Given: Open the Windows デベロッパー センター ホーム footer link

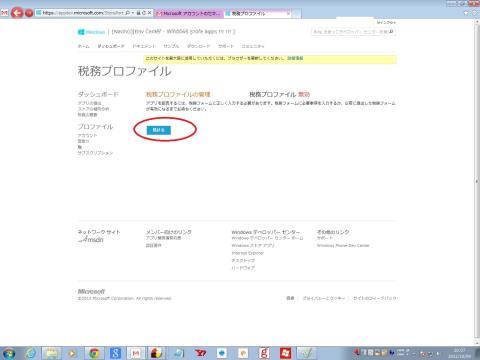Looking at the screenshot, I should pyautogui.click(x=267, y=238).
